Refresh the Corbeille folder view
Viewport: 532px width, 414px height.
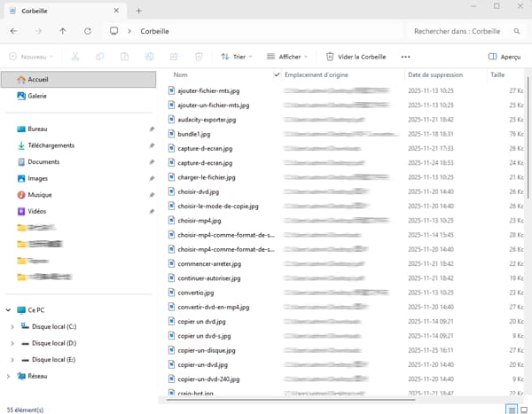click(x=87, y=31)
